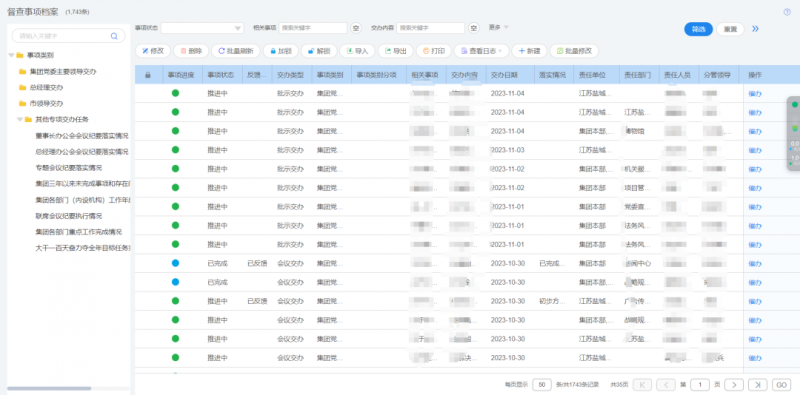
Task: Click the blue 筛选 filter button
Action: (698, 29)
